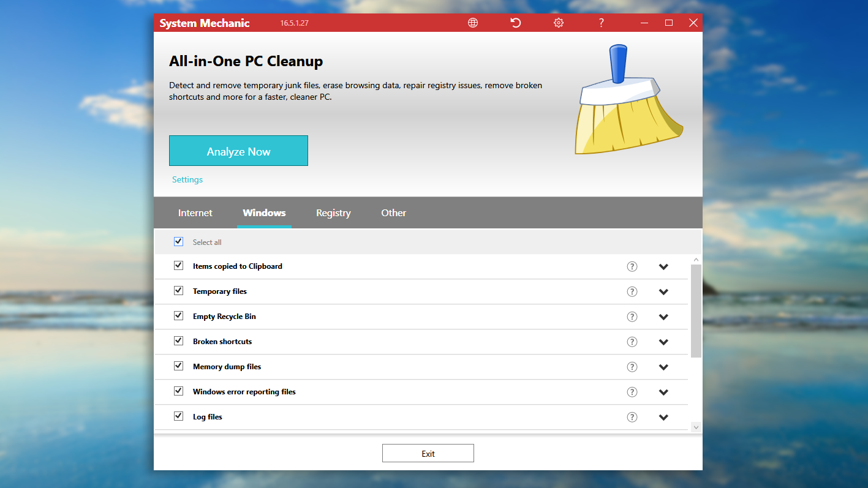Expand the Broken shortcuts details chevron
This screenshot has width=868, height=488.
[663, 342]
